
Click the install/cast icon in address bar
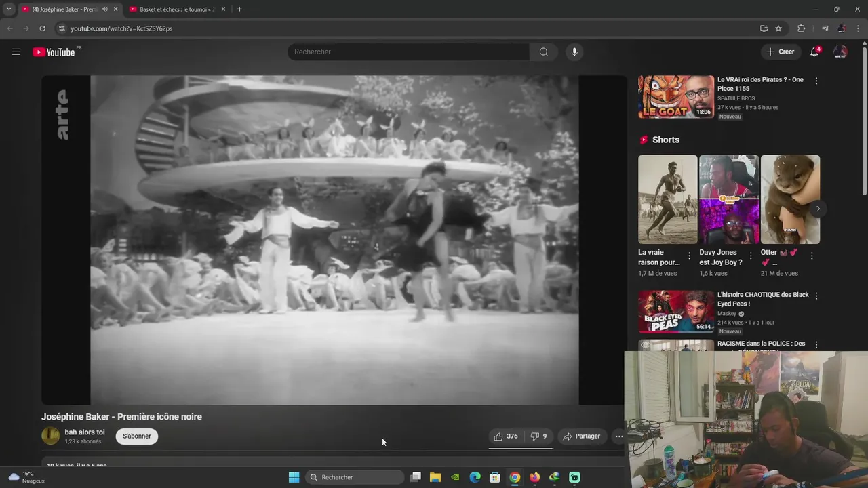(x=764, y=28)
